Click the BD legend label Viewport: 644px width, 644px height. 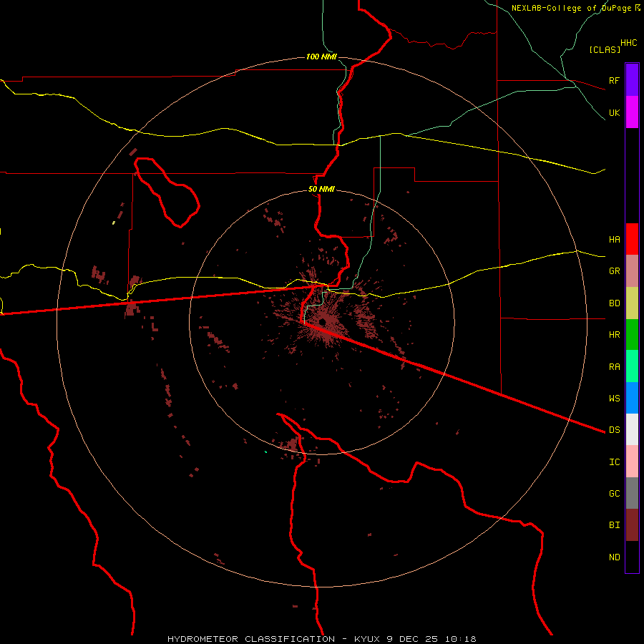pyautogui.click(x=614, y=303)
